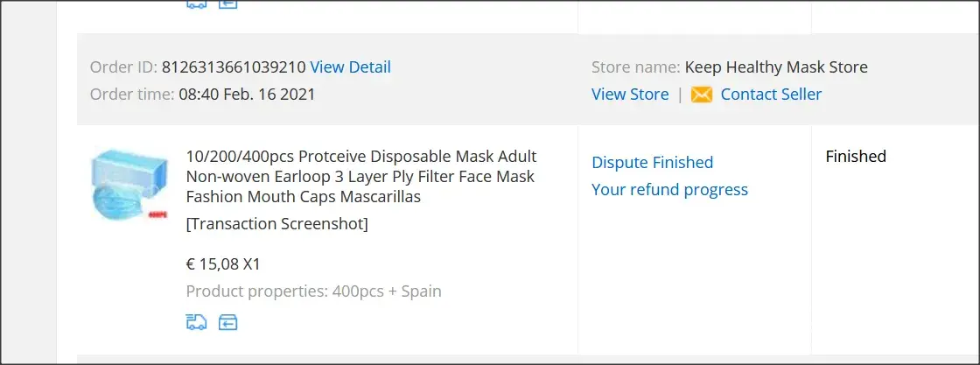Open the View Detail link for the order

(350, 67)
